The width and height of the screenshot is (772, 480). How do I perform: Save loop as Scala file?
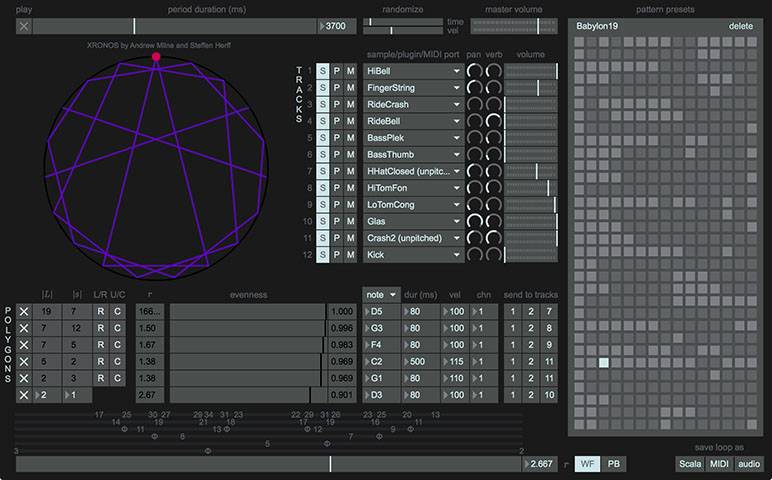tap(690, 464)
